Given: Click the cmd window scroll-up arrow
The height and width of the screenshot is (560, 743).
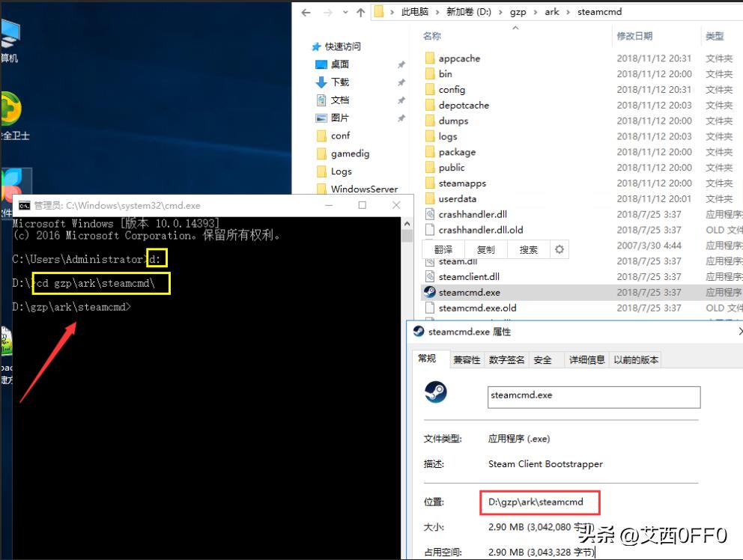Looking at the screenshot, I should pyautogui.click(x=407, y=224).
